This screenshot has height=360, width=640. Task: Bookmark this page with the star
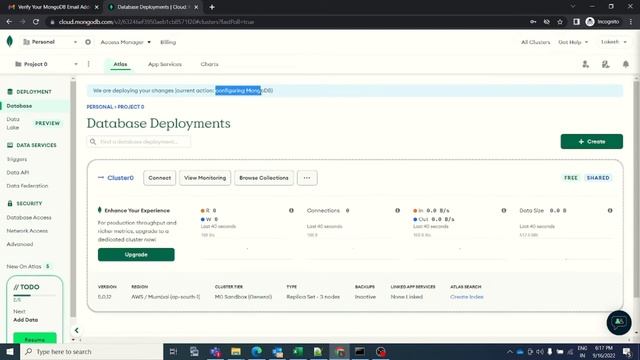[x=560, y=22]
